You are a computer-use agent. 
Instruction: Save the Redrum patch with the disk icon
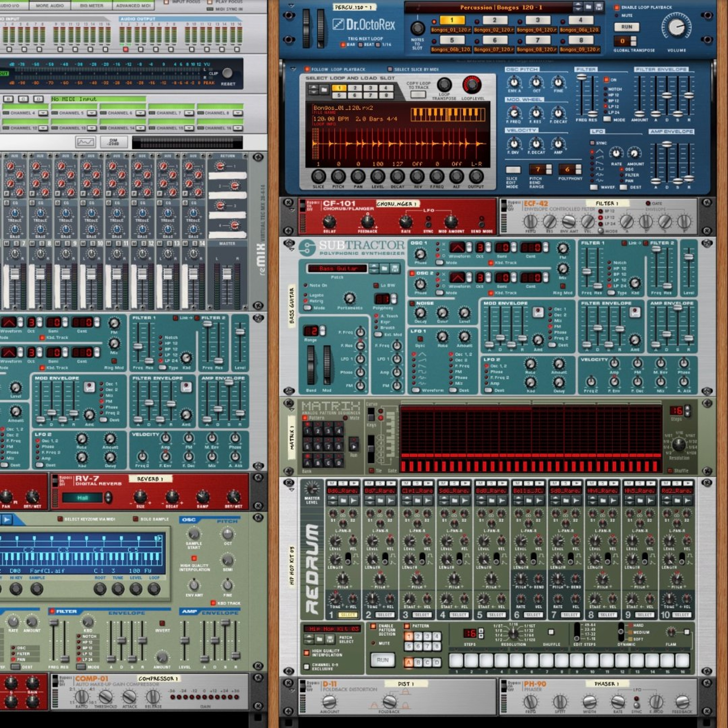pyautogui.click(x=330, y=639)
